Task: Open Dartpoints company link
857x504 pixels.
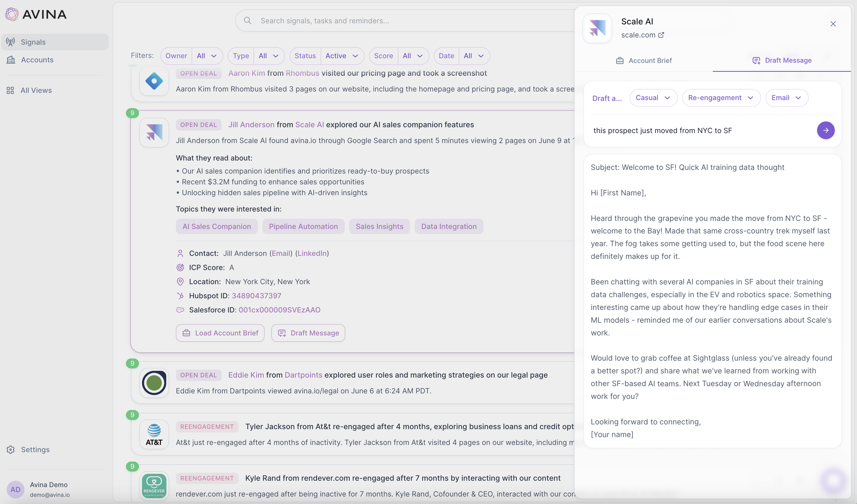Action: 303,375
